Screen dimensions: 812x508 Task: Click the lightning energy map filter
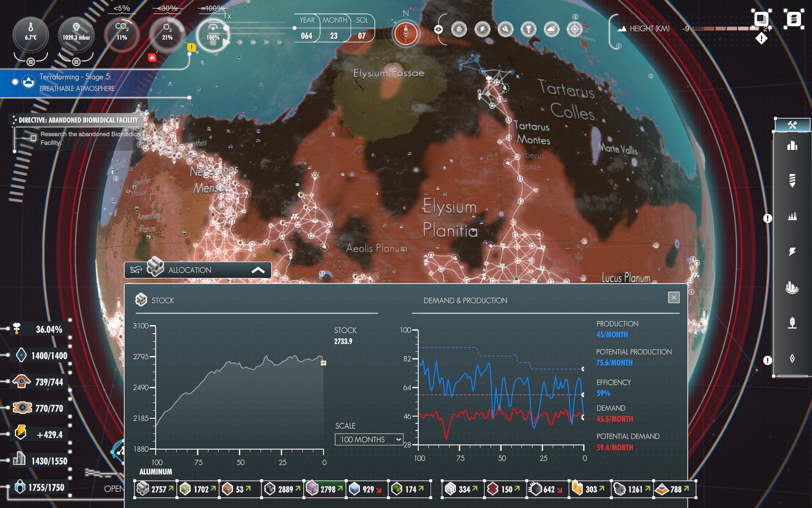coord(482,30)
